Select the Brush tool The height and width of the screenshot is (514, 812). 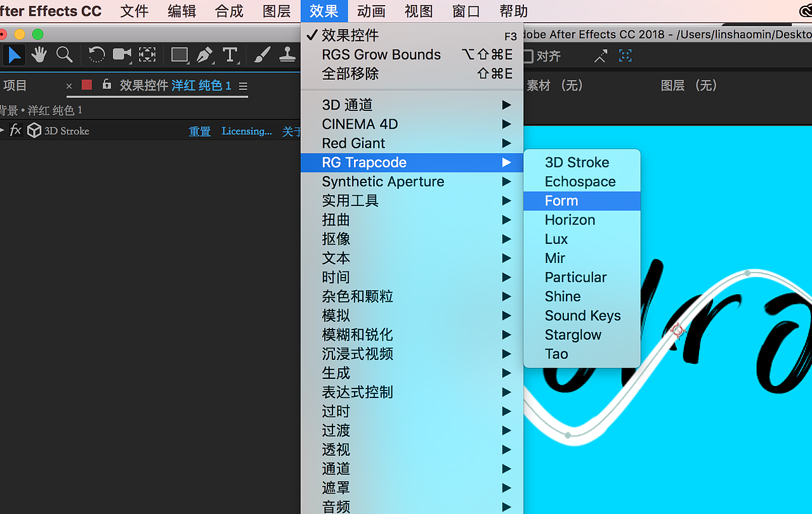point(262,55)
